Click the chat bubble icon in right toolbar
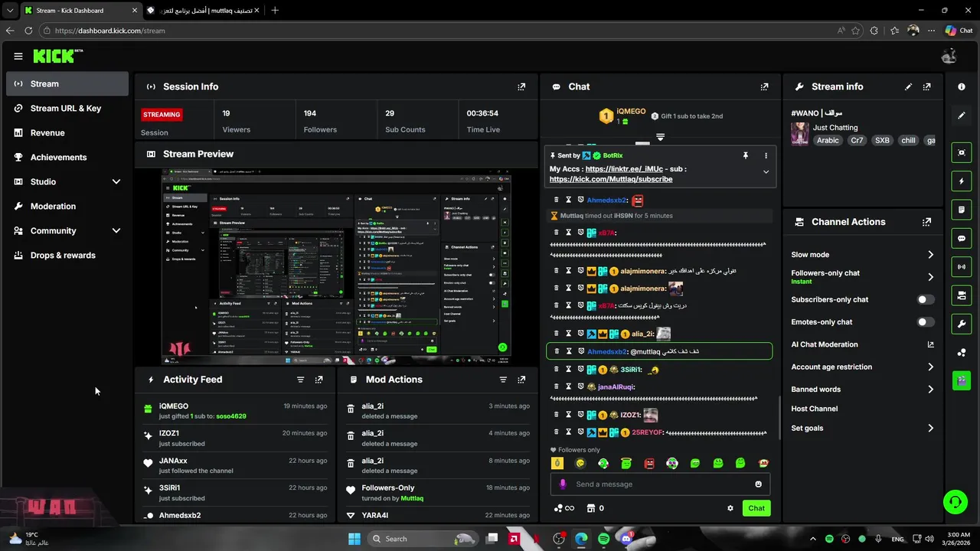 [962, 238]
